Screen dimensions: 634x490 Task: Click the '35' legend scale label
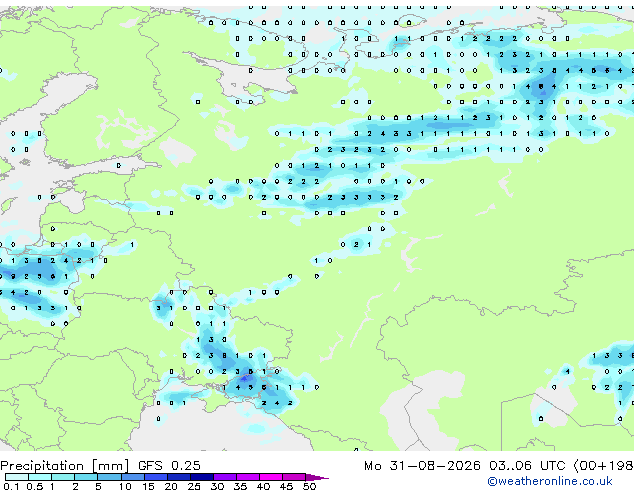240,486
